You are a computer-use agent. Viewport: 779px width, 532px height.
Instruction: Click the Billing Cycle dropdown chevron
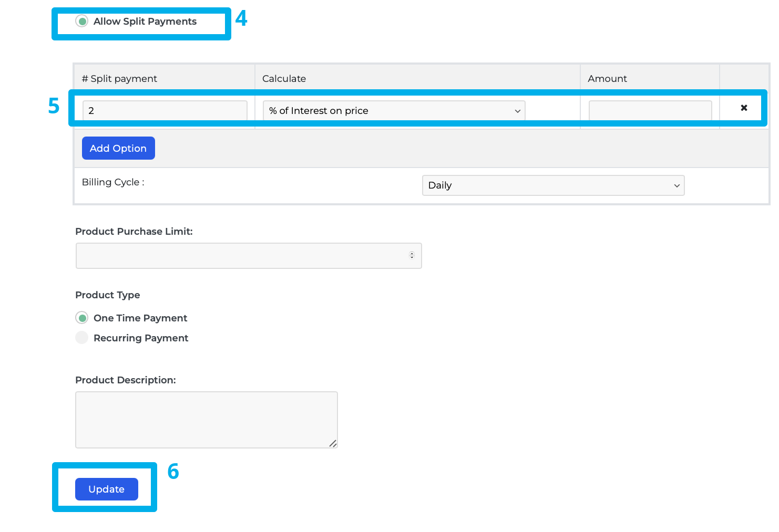point(676,185)
